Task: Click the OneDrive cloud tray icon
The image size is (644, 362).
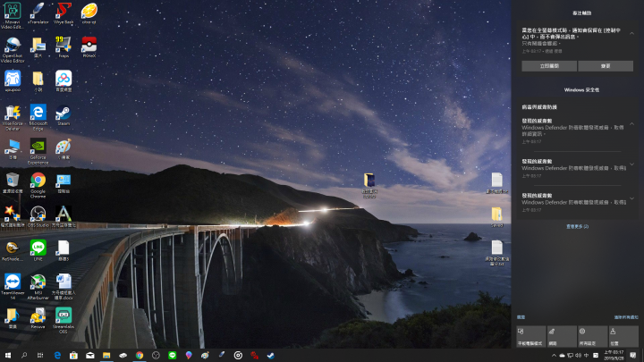Action: pyautogui.click(x=562, y=356)
